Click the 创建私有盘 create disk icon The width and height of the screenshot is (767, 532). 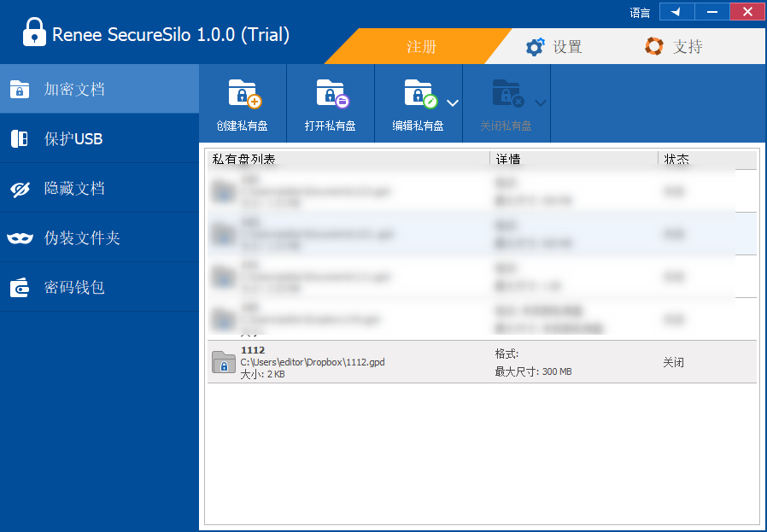(x=243, y=94)
